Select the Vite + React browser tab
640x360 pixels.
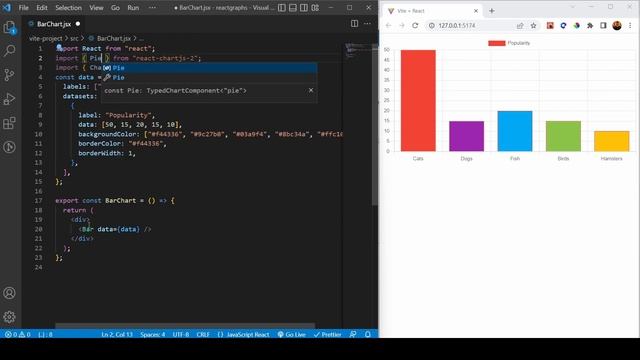tap(433, 11)
